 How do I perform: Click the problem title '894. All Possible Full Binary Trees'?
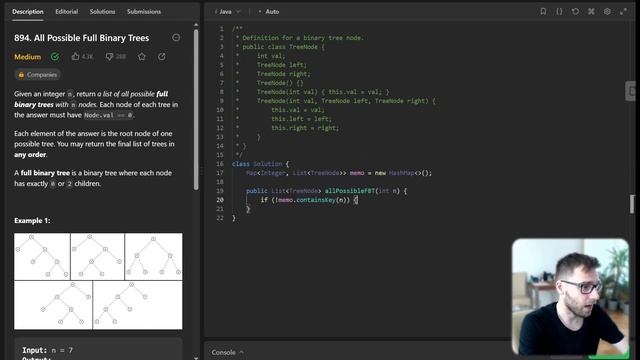(82, 38)
